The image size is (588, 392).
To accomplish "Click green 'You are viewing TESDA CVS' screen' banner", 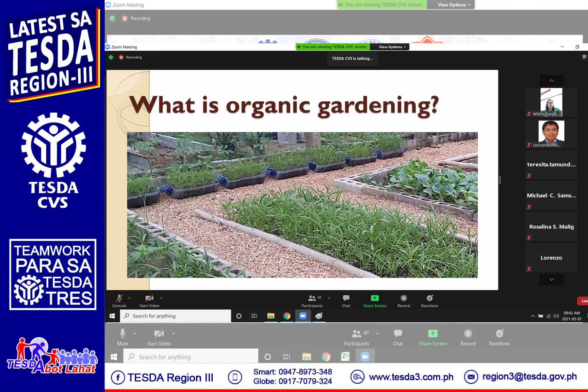I will (333, 47).
